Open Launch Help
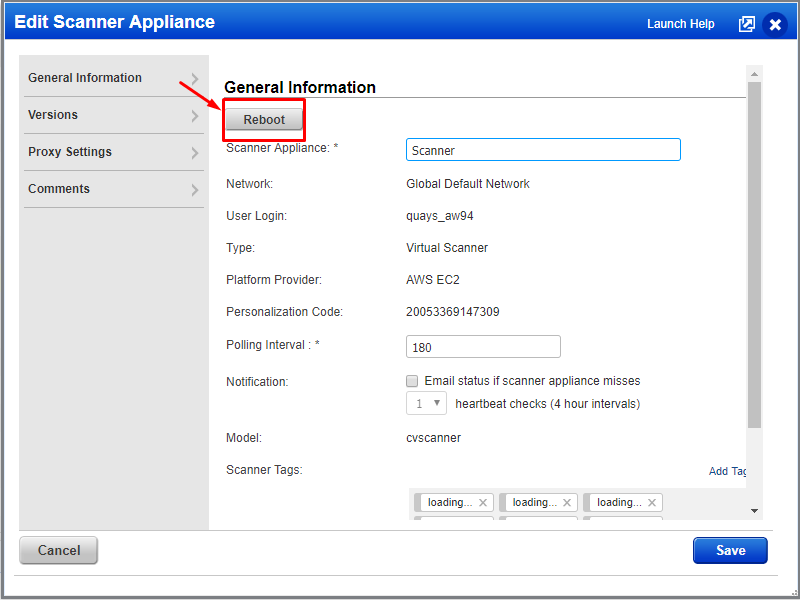The image size is (800, 600). coord(681,24)
